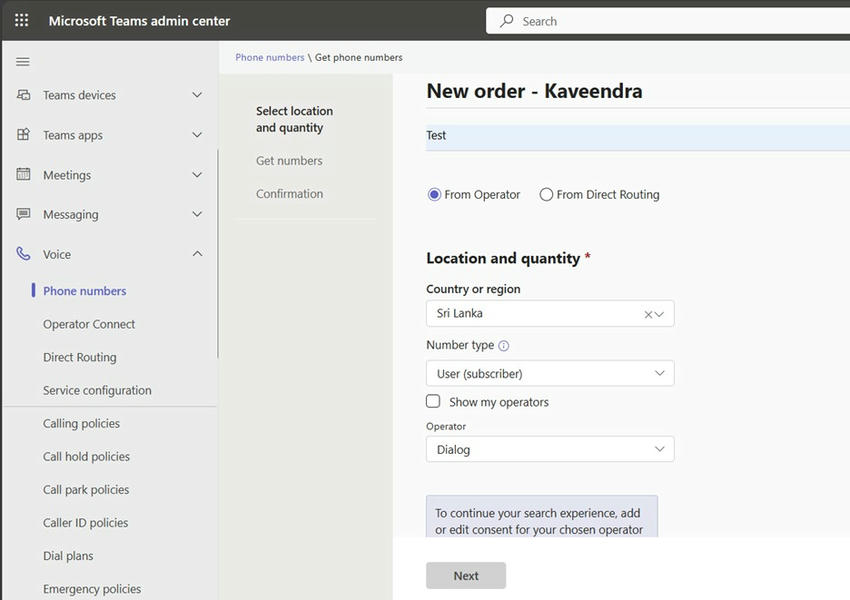Viewport: 850px width, 600px height.
Task: Click the Voice phone icon
Action: pyautogui.click(x=23, y=254)
